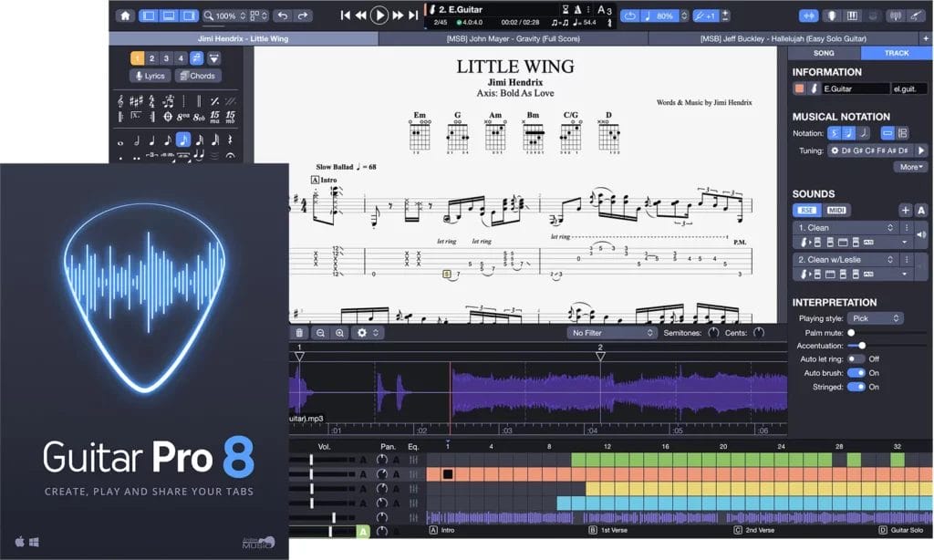The height and width of the screenshot is (560, 934).
Task: Undo the last edit
Action: click(x=283, y=16)
